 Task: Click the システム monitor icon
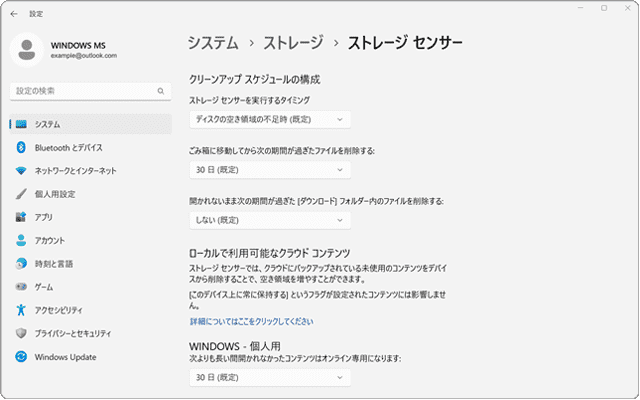click(x=21, y=124)
